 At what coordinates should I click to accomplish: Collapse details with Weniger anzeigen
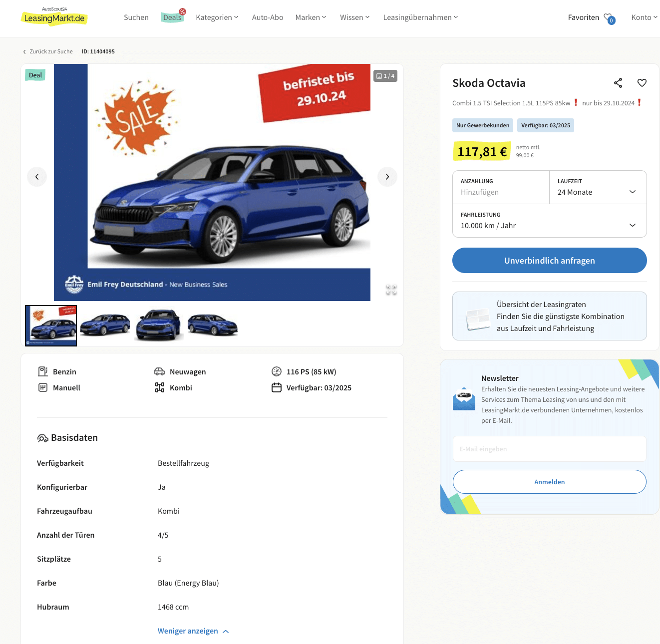coord(193,631)
